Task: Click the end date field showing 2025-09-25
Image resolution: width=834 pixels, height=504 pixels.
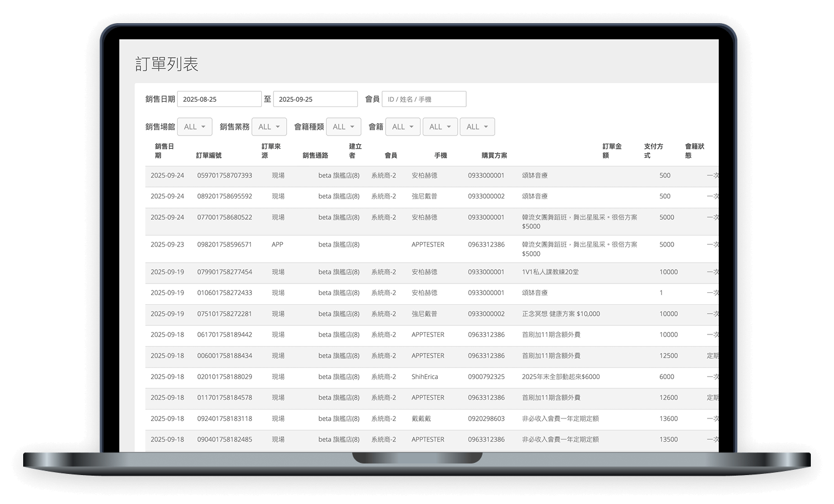Action: pos(315,98)
